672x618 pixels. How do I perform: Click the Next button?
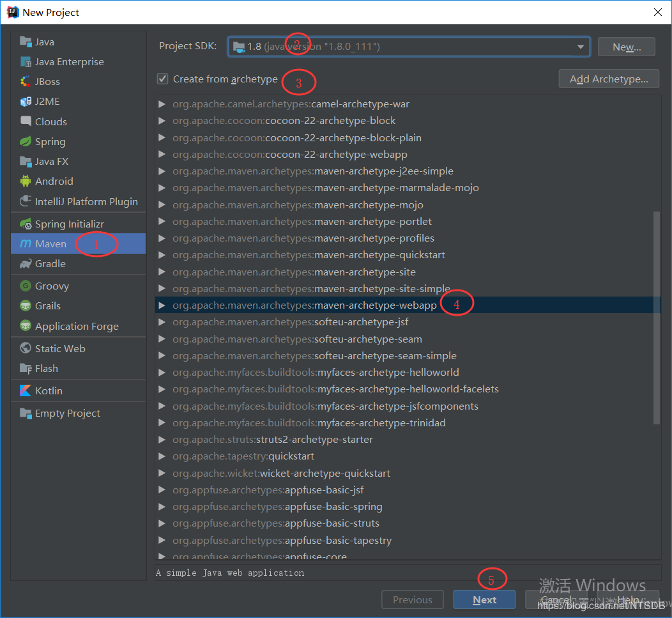[x=484, y=599]
